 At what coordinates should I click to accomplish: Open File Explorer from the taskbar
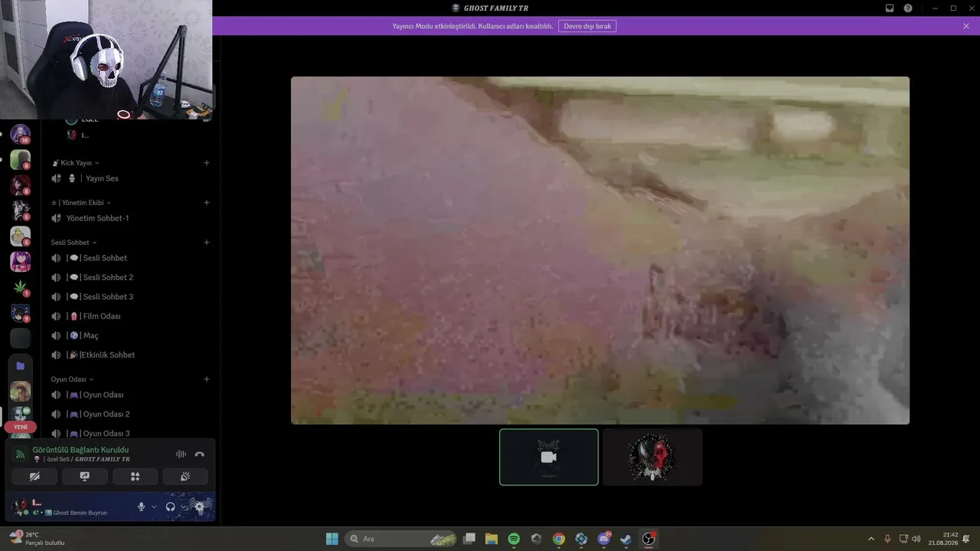[492, 539]
